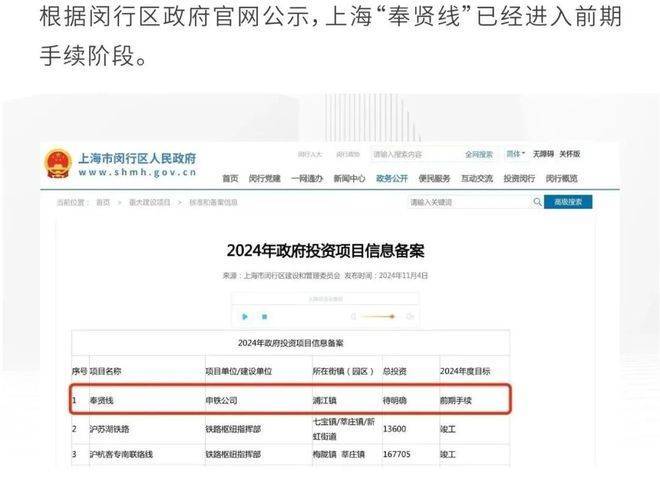Click the magnifier icon in keyword search box
The image size is (660, 477).
[537, 202]
